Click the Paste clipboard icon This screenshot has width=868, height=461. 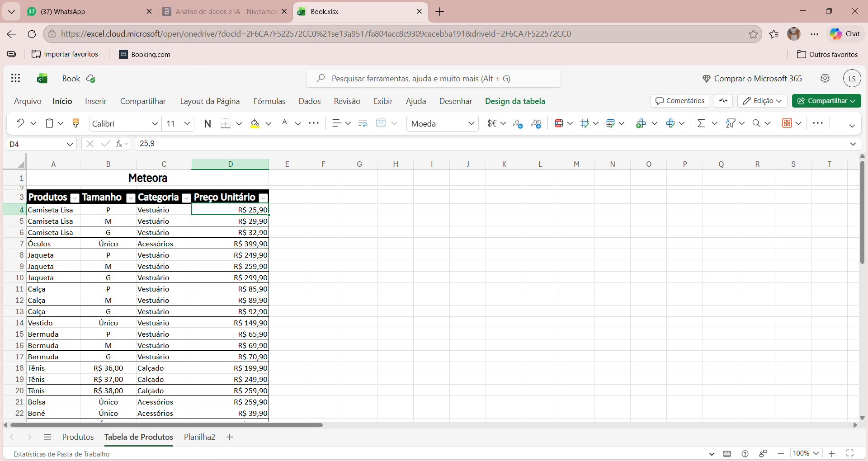pyautogui.click(x=50, y=123)
